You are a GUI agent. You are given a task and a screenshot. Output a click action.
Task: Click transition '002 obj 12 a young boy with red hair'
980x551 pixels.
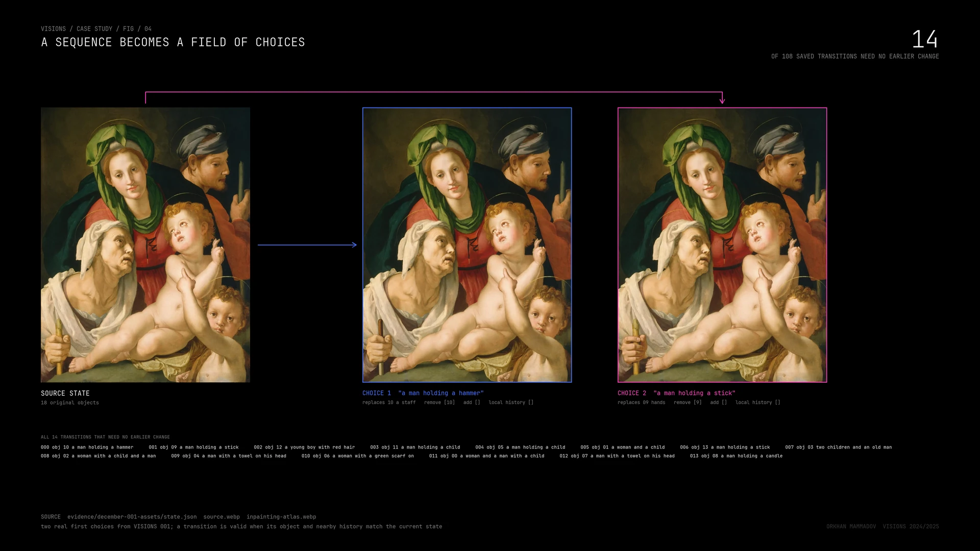(304, 447)
